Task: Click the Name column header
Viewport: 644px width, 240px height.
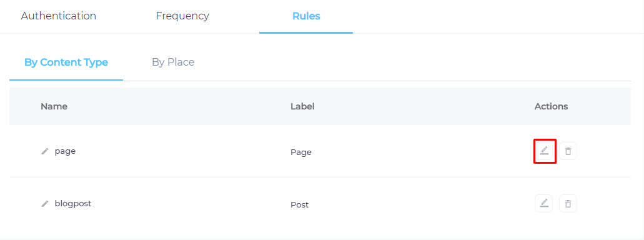Action: (x=54, y=106)
